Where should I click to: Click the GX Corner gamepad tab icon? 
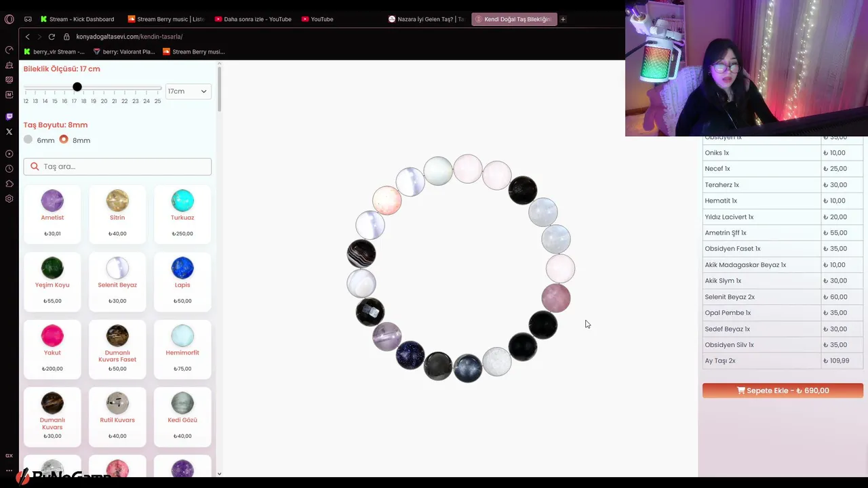pyautogui.click(x=28, y=19)
